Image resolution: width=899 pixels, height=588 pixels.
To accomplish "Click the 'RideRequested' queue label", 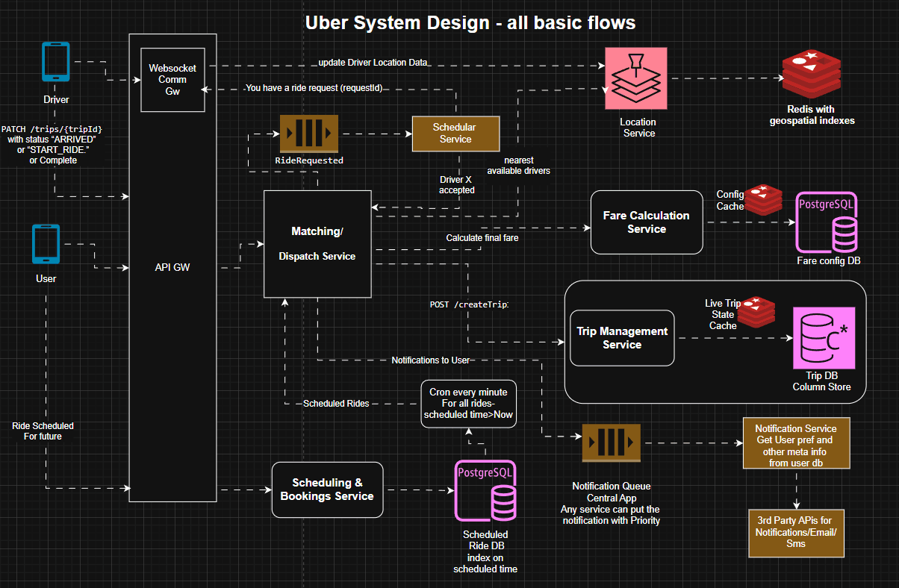I will pos(309,160).
